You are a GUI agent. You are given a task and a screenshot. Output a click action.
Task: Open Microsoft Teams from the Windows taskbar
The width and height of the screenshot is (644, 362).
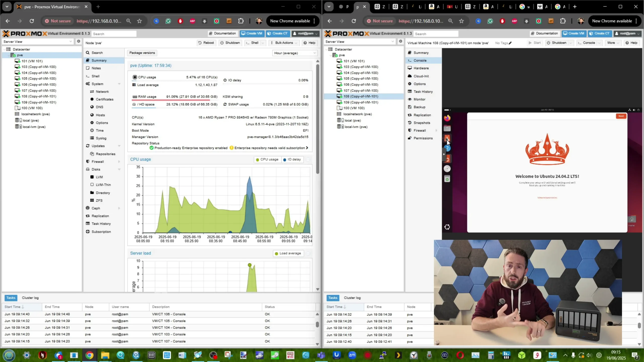(x=321, y=355)
